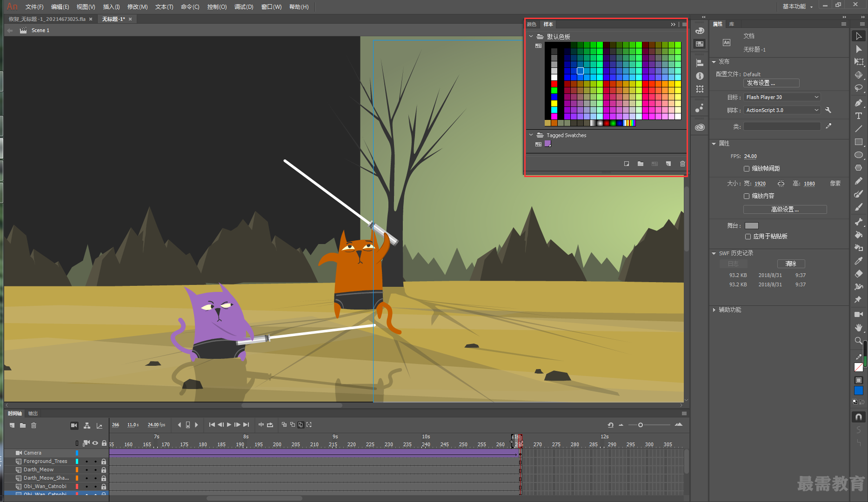This screenshot has width=868, height=502.
Task: Switch to the 颜色 tab
Action: [x=532, y=24]
